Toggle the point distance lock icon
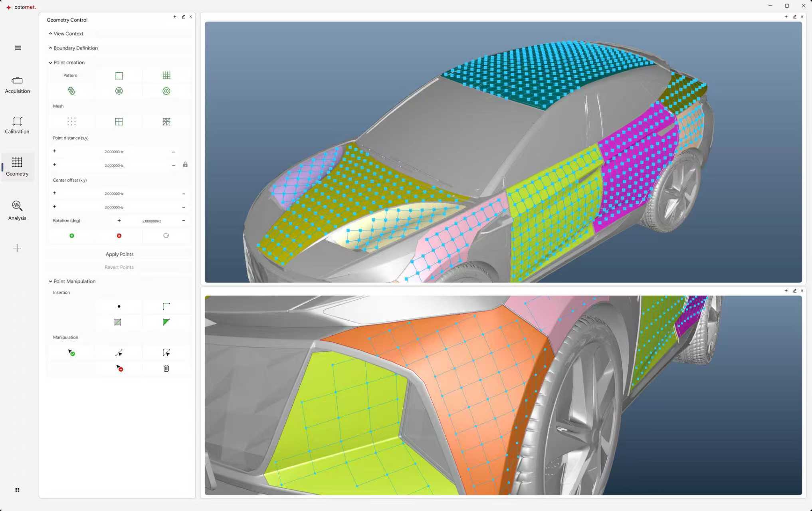The image size is (812, 511). (x=185, y=164)
